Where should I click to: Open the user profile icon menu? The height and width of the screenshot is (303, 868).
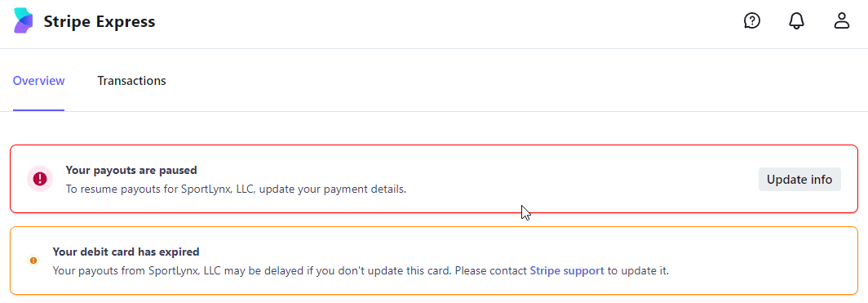(841, 21)
